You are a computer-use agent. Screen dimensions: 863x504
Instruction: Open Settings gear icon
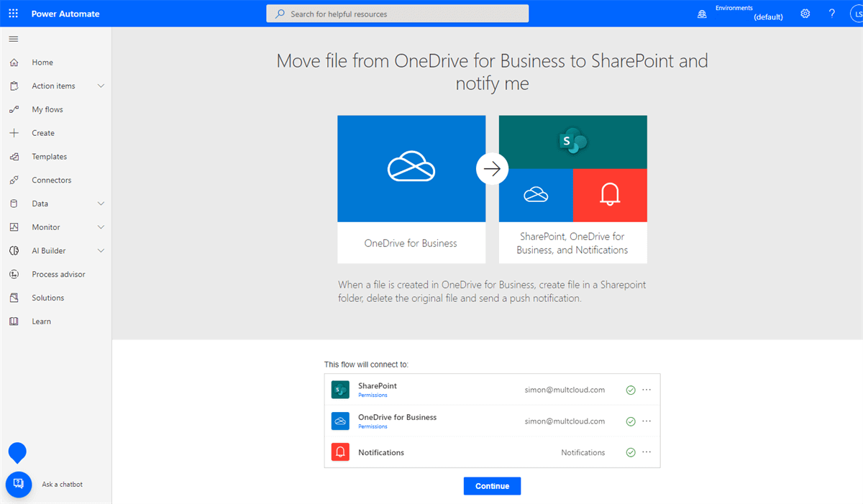(805, 14)
